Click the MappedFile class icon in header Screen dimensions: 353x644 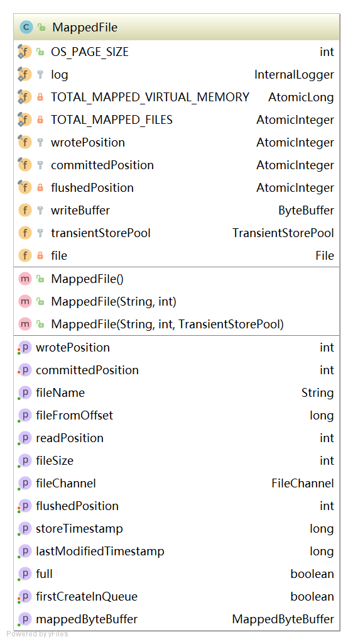(26, 27)
